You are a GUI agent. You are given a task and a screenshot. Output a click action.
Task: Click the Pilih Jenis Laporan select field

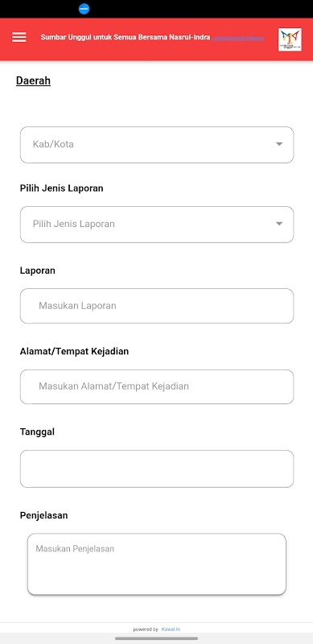[157, 225]
